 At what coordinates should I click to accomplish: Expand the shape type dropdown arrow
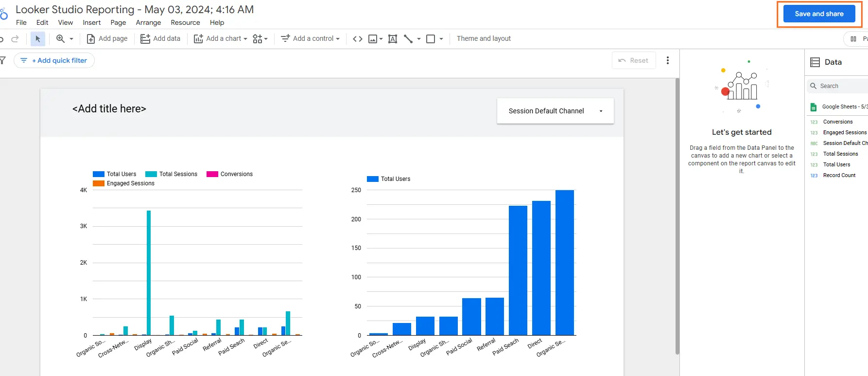441,39
